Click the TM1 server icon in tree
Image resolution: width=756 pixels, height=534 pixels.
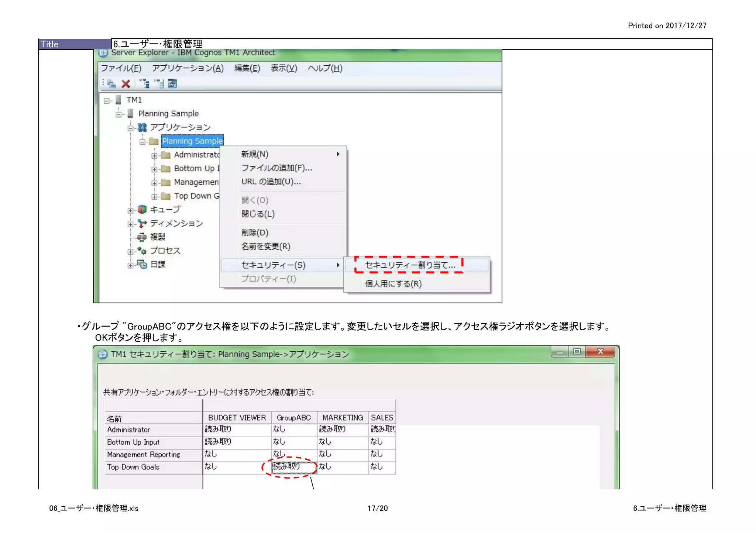tap(118, 100)
